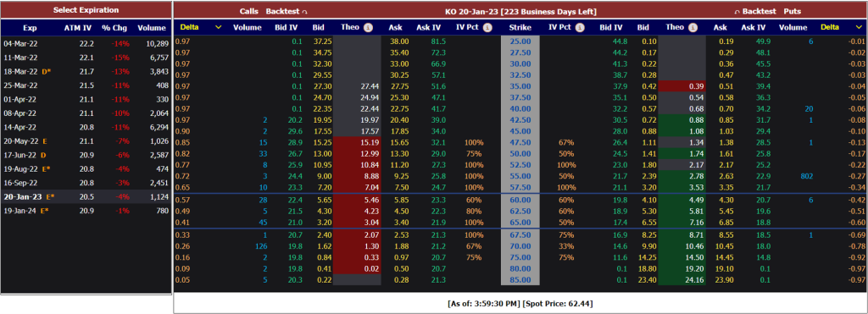Click the 52.50 strike cell
The image size is (868, 314).
click(x=520, y=165)
